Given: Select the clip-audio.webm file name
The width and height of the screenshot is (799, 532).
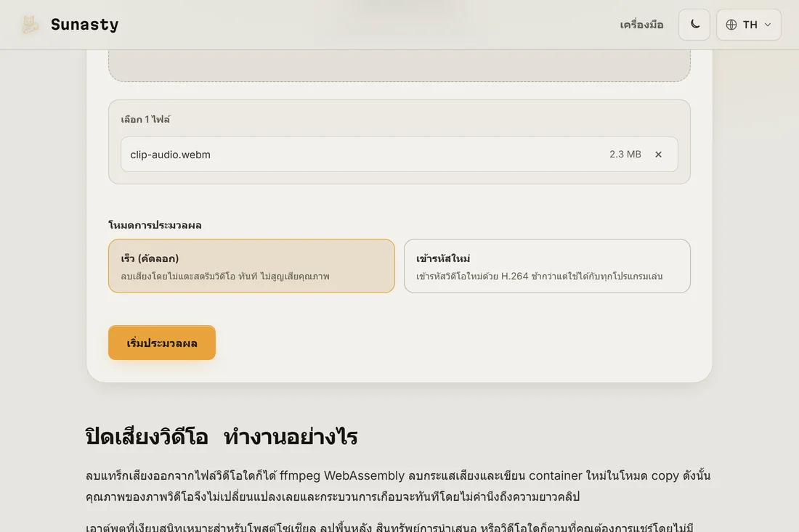Looking at the screenshot, I should 170,155.
